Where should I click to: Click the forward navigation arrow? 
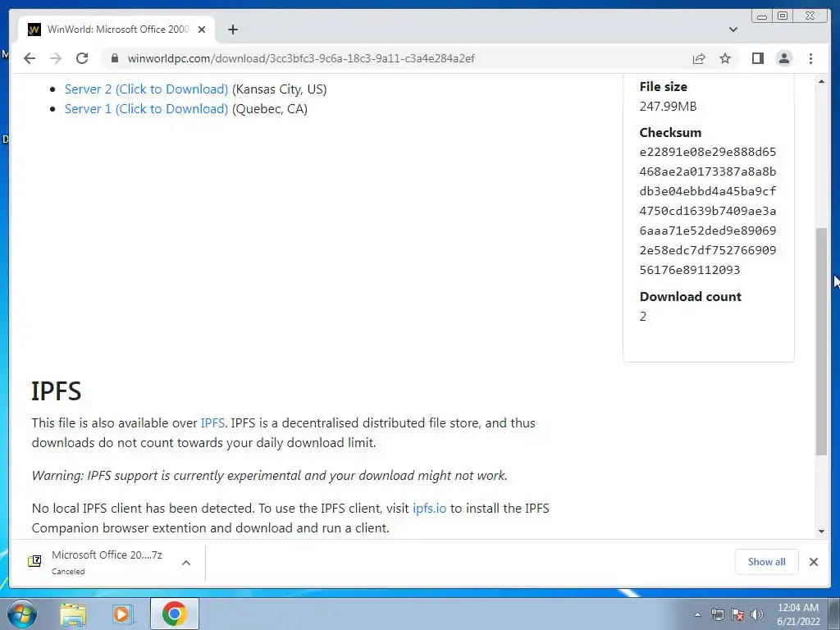(56, 58)
